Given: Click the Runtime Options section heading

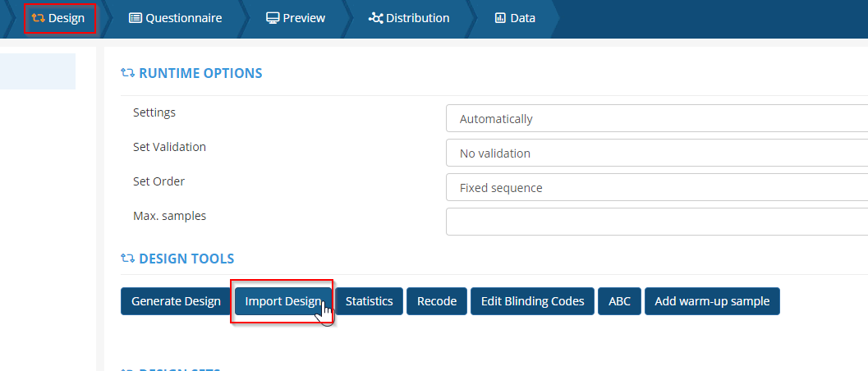Looking at the screenshot, I should pos(200,73).
